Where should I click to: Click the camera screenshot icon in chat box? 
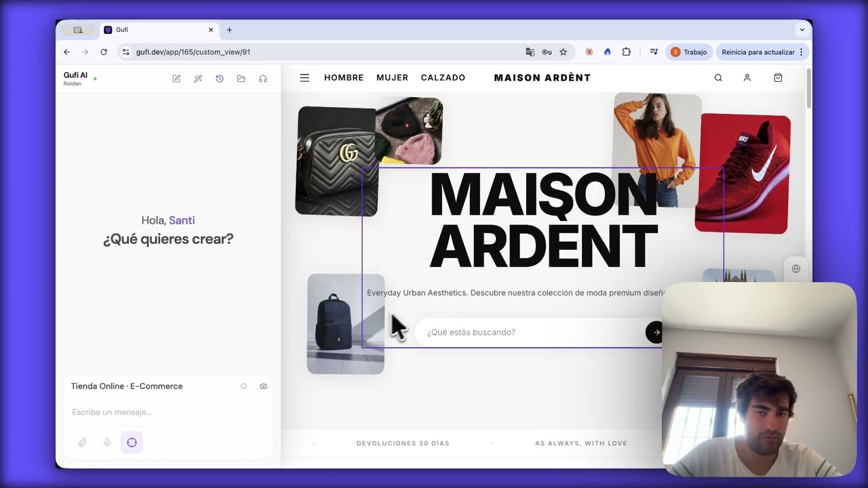pyautogui.click(x=263, y=386)
